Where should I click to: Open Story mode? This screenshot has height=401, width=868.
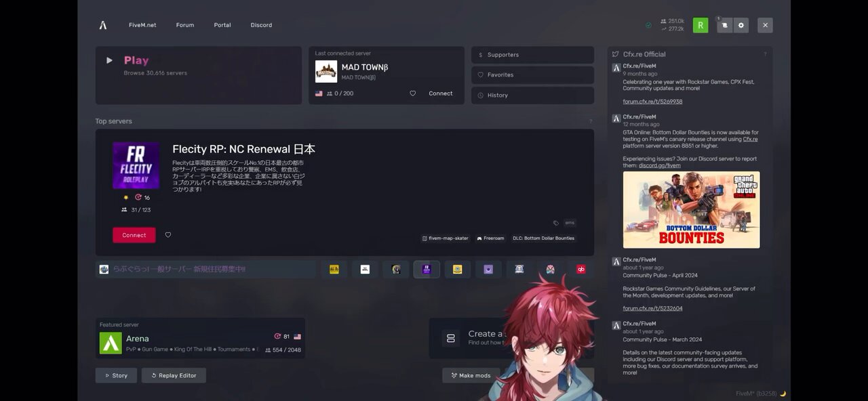116,375
